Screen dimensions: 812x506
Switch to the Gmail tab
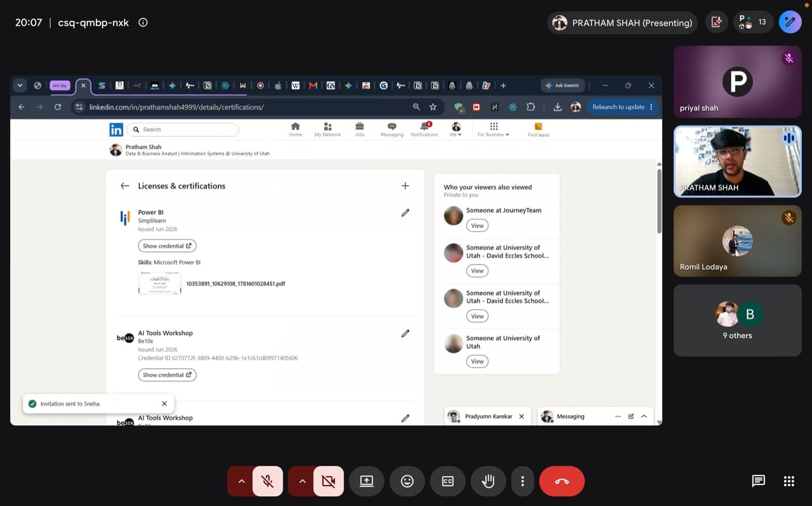[x=313, y=86]
